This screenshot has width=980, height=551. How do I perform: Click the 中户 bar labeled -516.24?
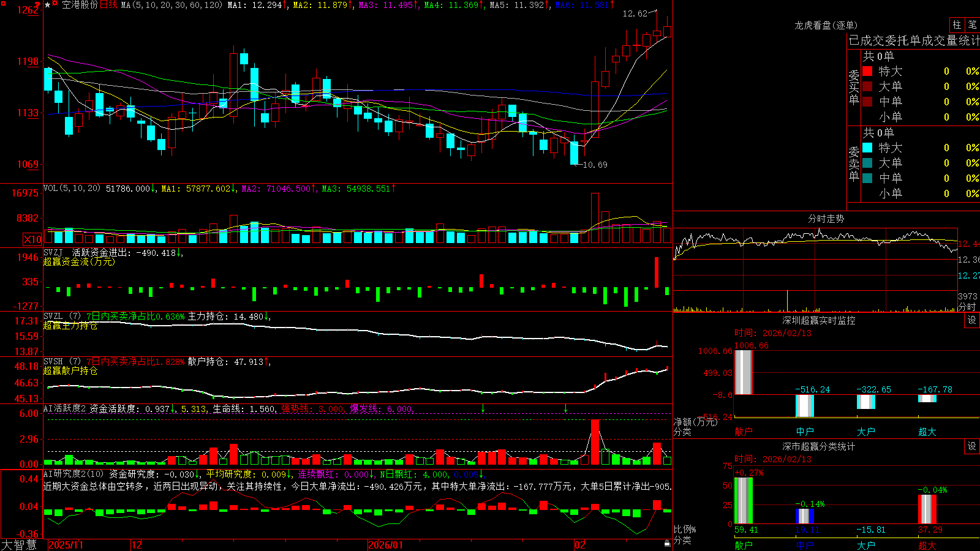805,406
